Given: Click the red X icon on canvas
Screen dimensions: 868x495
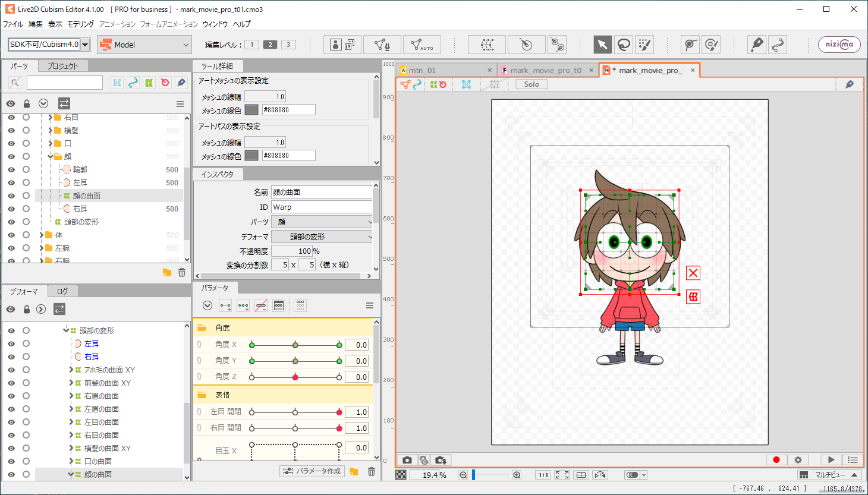Looking at the screenshot, I should click(693, 273).
